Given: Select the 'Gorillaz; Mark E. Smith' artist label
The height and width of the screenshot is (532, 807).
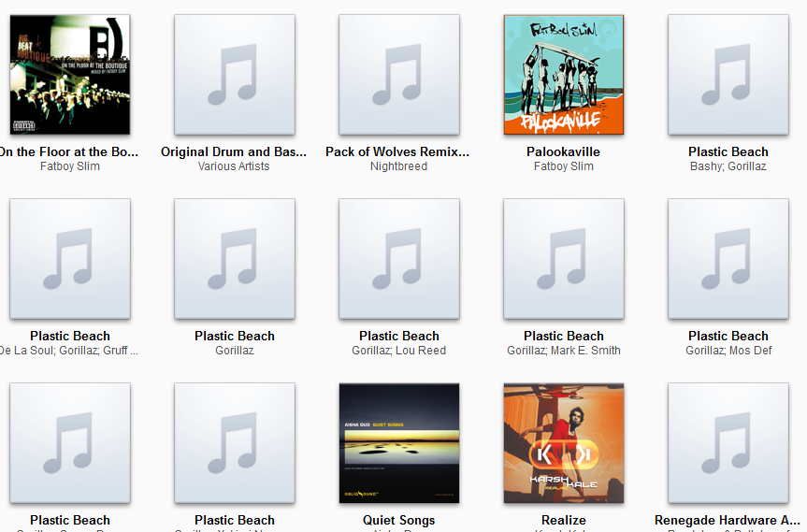Looking at the screenshot, I should 564,351.
